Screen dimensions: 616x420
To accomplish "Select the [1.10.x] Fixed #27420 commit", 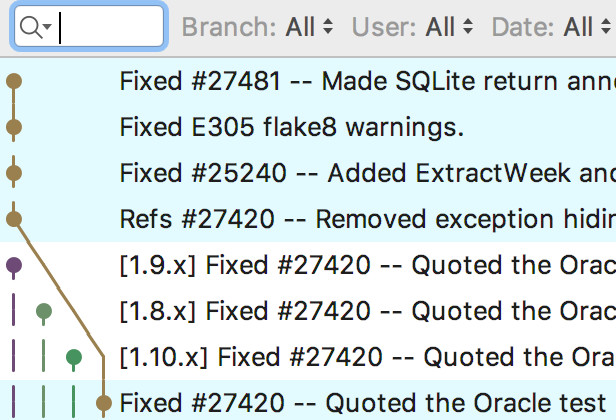I will 308,357.
